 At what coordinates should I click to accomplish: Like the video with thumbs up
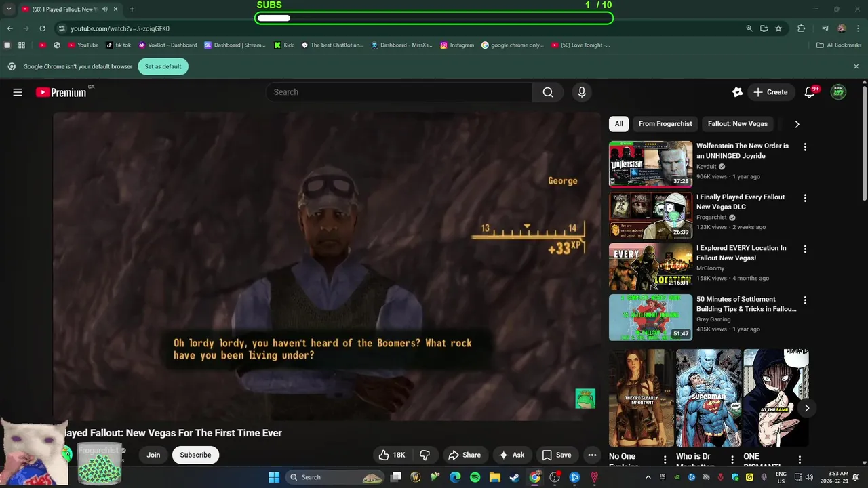[x=392, y=455]
